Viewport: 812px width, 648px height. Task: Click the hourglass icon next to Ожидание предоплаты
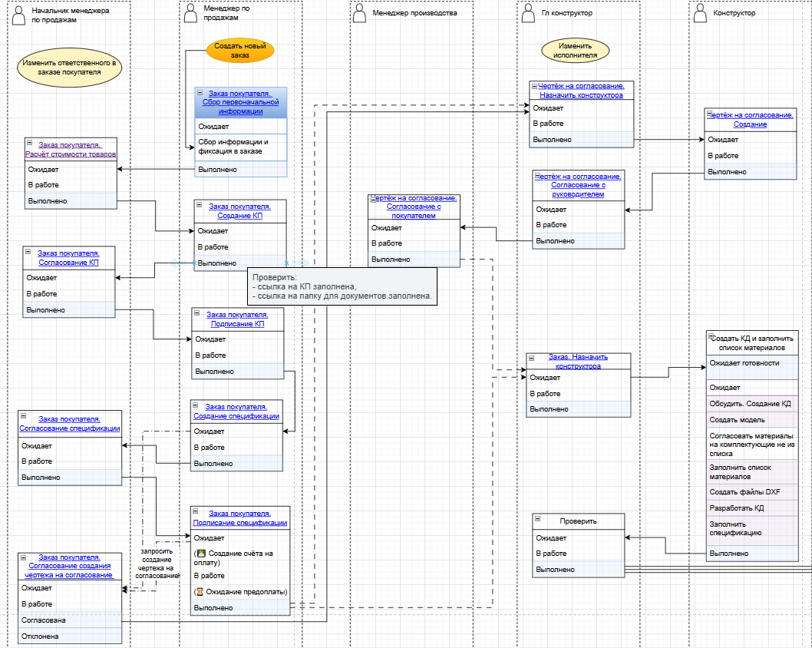click(200, 591)
